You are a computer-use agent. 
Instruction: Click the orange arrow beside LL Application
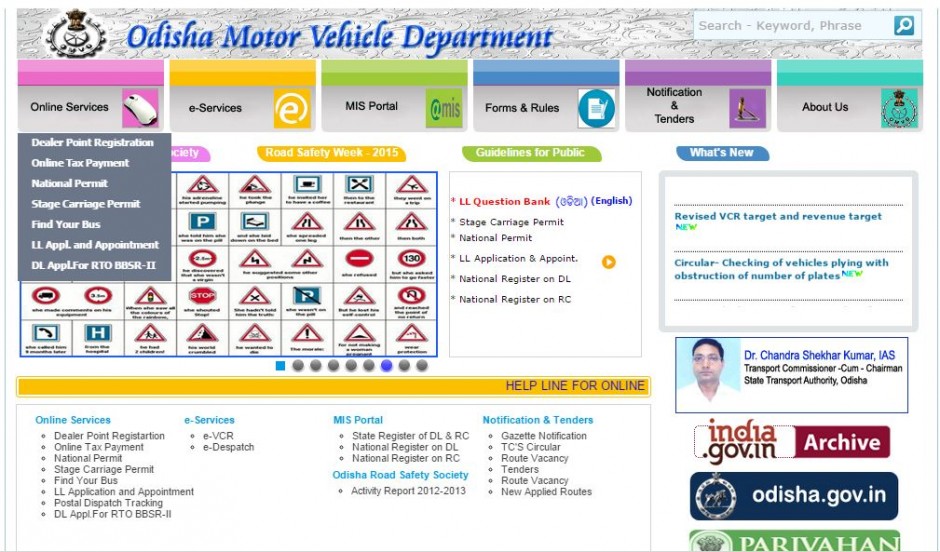click(x=608, y=262)
